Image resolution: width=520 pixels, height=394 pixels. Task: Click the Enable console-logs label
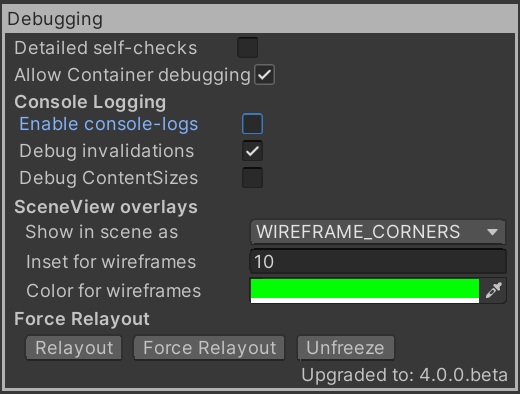[109, 124]
